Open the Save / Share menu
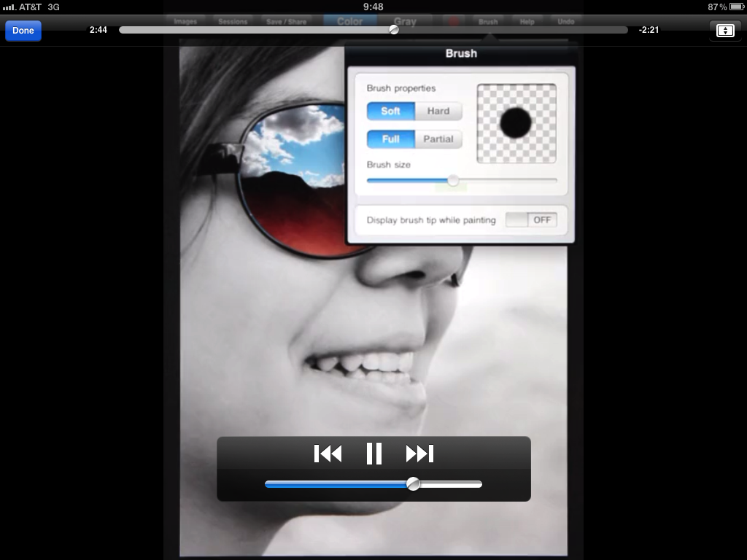Viewport: 747px width, 560px height. 286,22
